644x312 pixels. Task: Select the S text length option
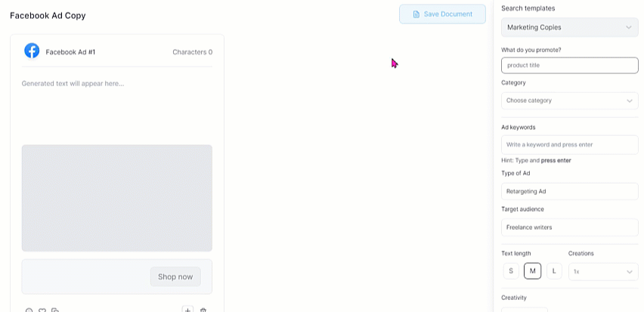[x=511, y=271]
